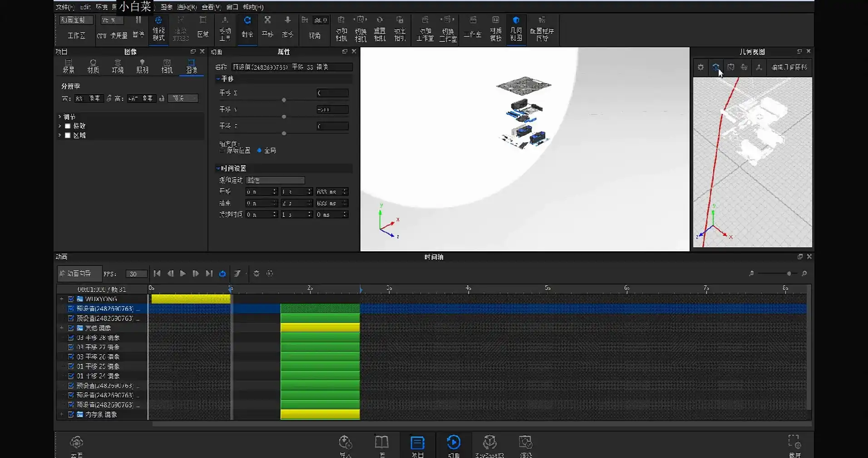Click the Add Camera (添加相机) toolbar icon
Viewport: 868px width, 458px height.
pyautogui.click(x=341, y=28)
